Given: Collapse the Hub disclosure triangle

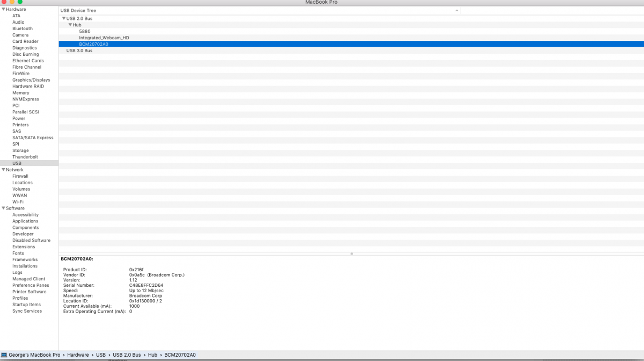Looking at the screenshot, I should click(x=70, y=25).
